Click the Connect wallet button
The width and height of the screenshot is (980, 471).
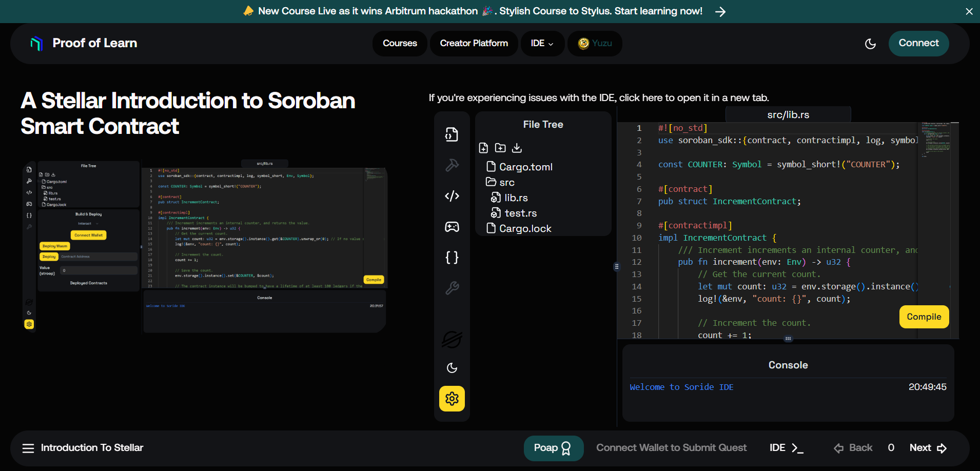(x=918, y=44)
